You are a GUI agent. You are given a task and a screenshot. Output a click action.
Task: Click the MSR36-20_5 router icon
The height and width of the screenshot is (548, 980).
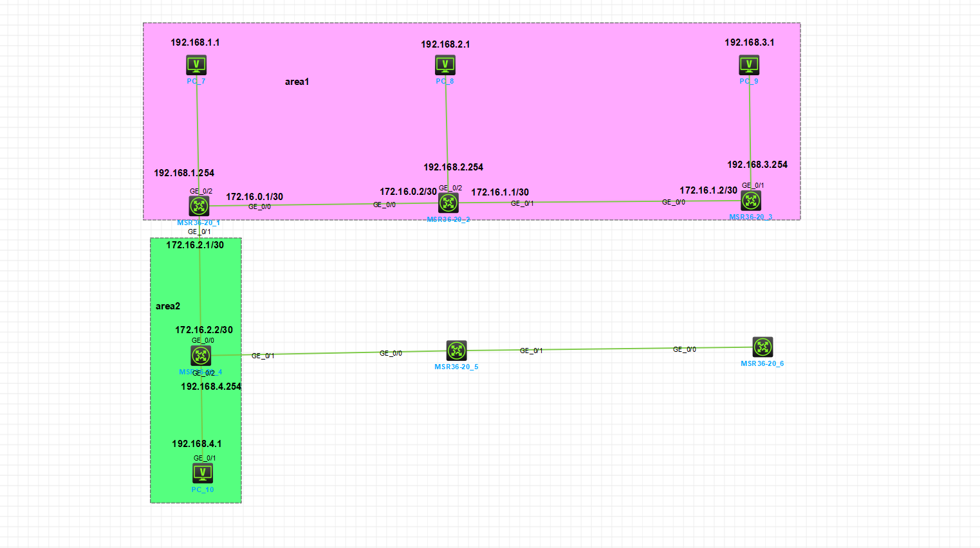pos(457,351)
